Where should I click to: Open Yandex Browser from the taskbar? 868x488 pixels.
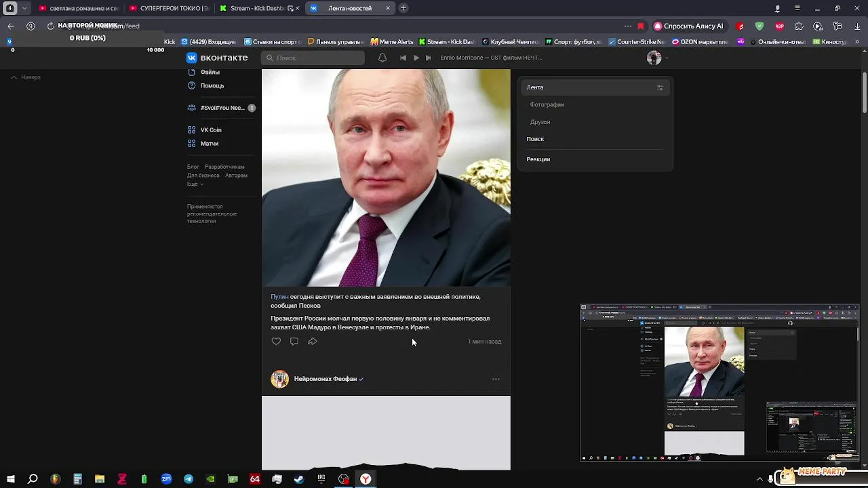pyautogui.click(x=366, y=479)
